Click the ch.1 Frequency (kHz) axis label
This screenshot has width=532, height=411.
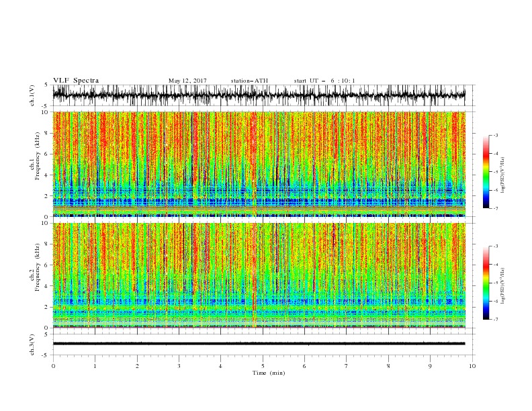pyautogui.click(x=35, y=155)
